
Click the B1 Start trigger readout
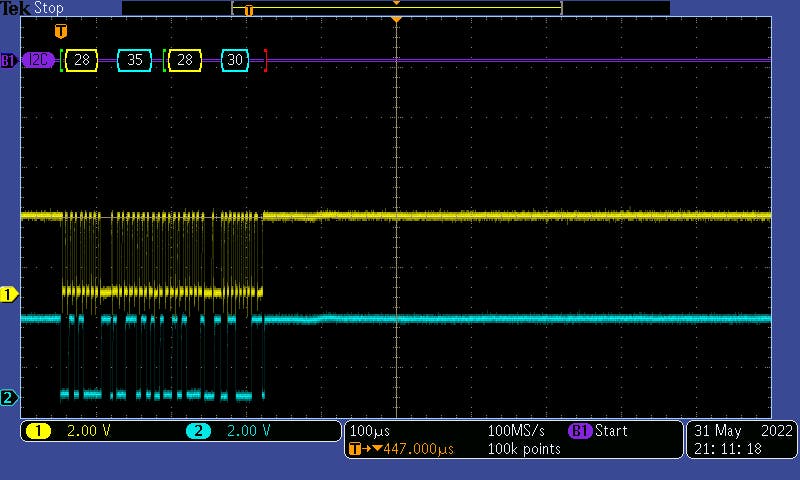click(x=598, y=431)
